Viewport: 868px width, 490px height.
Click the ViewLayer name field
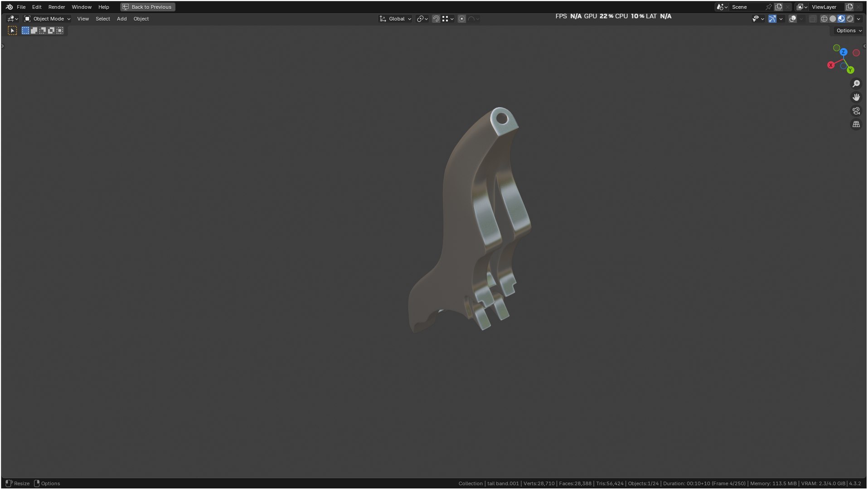pyautogui.click(x=826, y=7)
